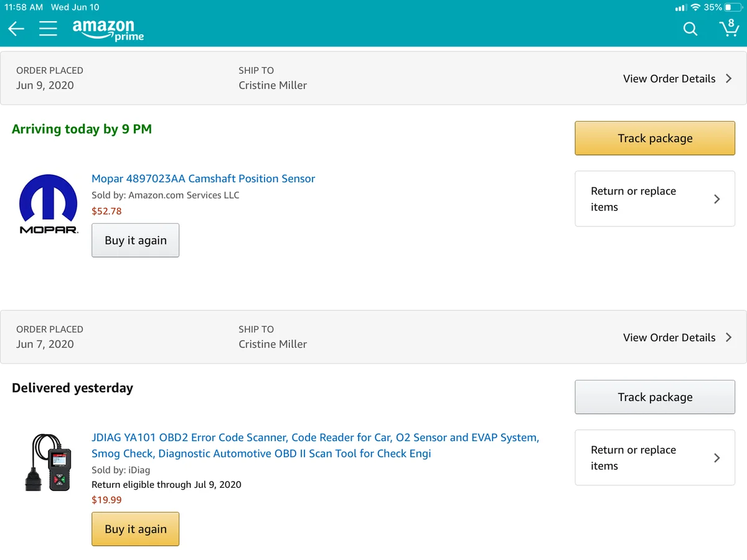Return or replace items for Mopar sensor

click(655, 199)
